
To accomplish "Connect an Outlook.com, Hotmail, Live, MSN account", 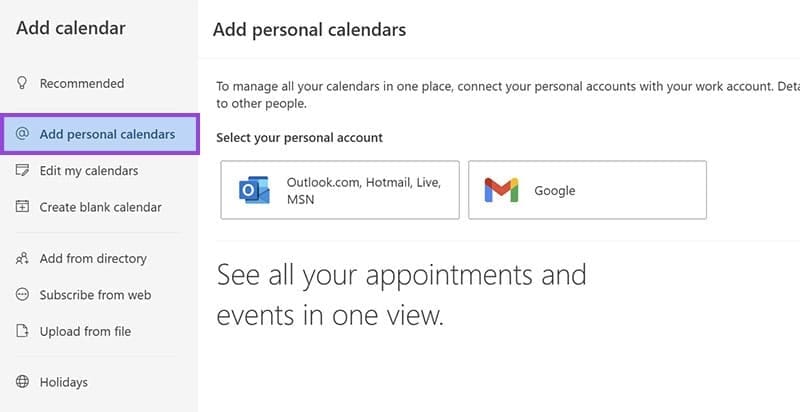I will pyautogui.click(x=340, y=190).
